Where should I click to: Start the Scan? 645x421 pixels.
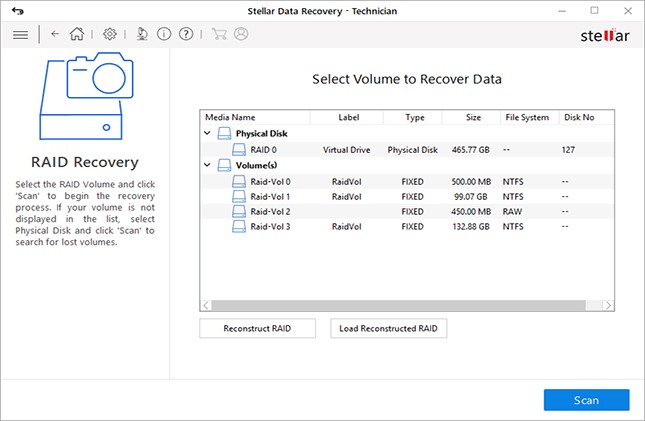coord(587,400)
